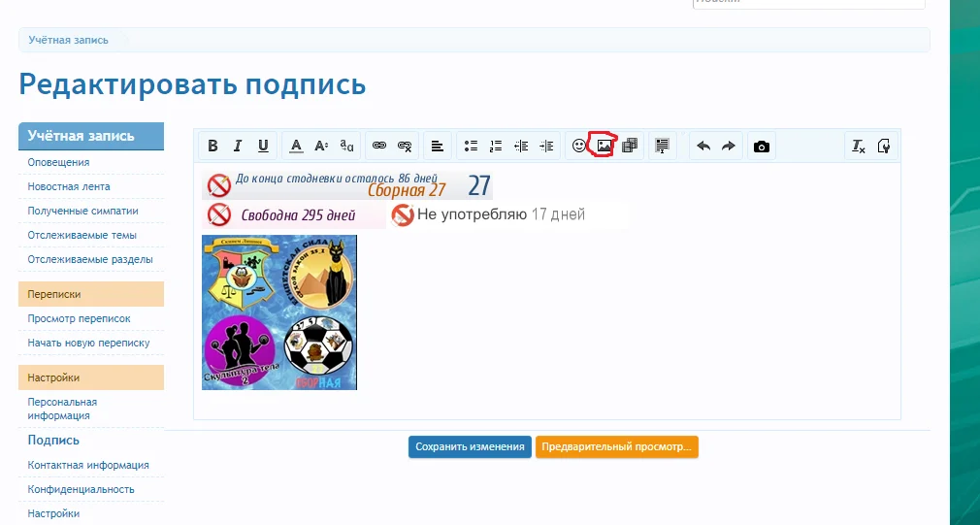
Task: Click the search field at top
Action: click(x=809, y=2)
